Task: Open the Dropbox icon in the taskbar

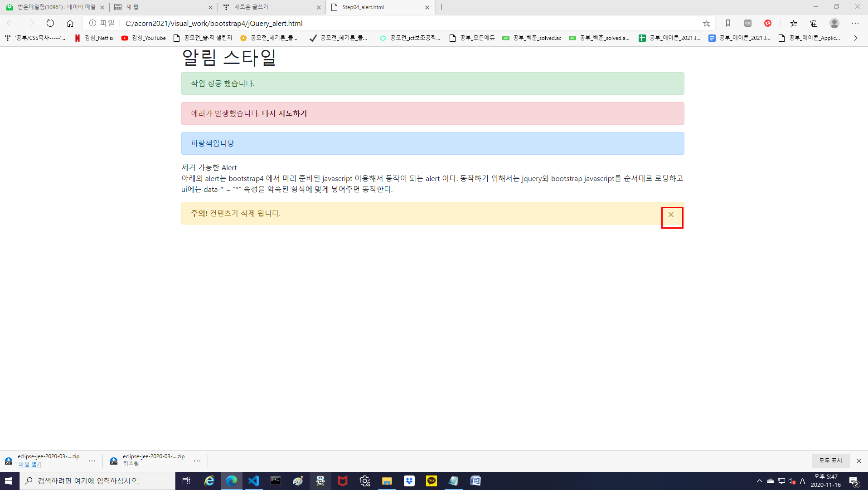Action: click(409, 481)
